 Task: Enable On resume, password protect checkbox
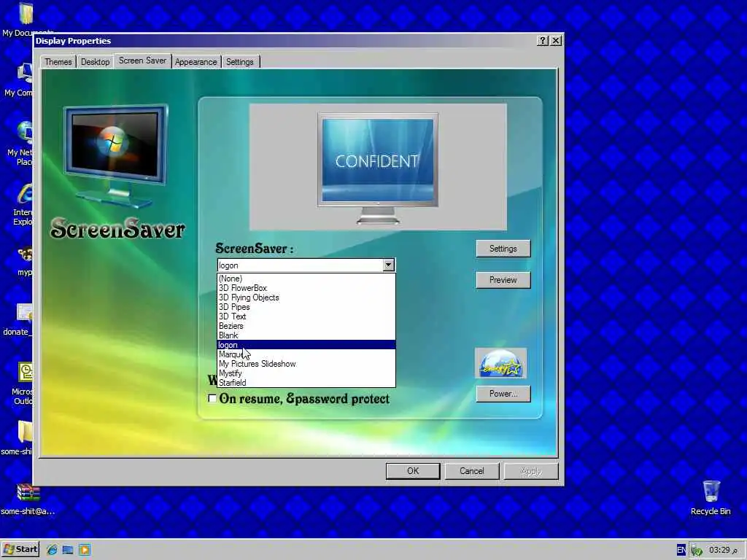pos(212,398)
